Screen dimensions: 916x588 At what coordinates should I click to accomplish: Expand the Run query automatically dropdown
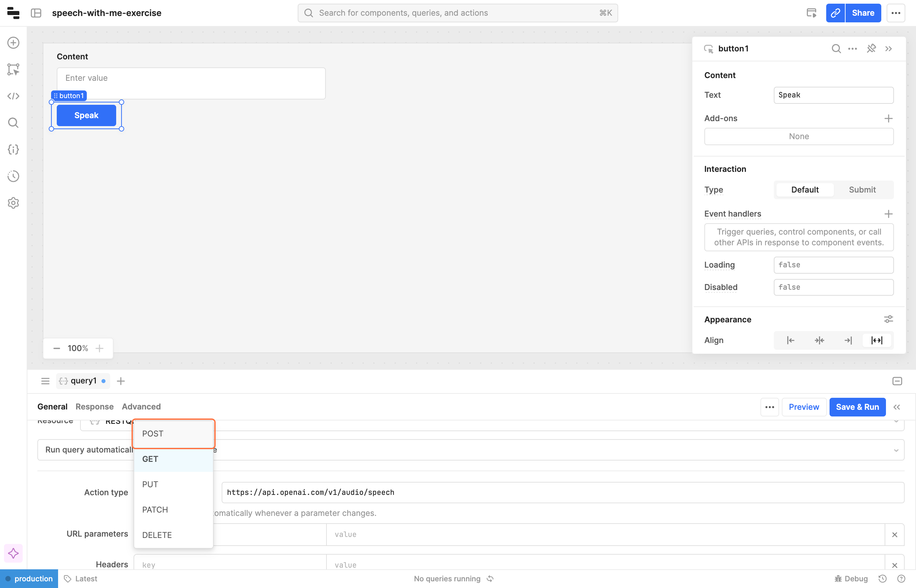click(x=895, y=450)
